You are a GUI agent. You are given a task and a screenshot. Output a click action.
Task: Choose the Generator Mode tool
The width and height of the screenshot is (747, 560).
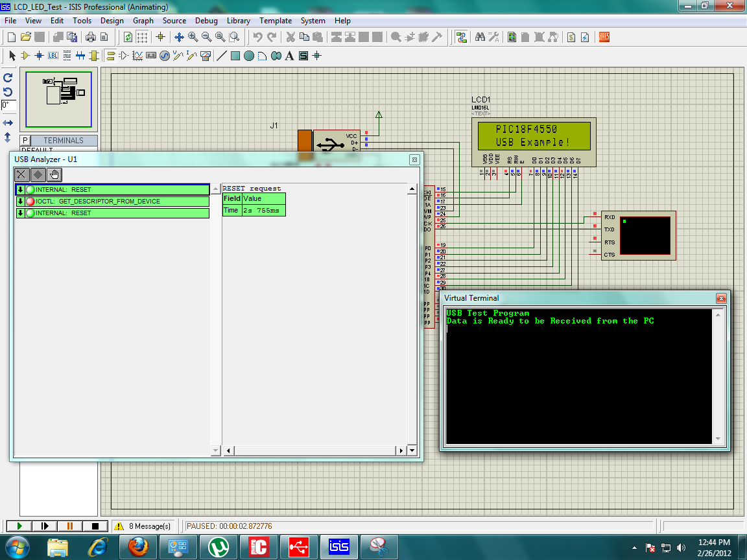click(x=163, y=56)
